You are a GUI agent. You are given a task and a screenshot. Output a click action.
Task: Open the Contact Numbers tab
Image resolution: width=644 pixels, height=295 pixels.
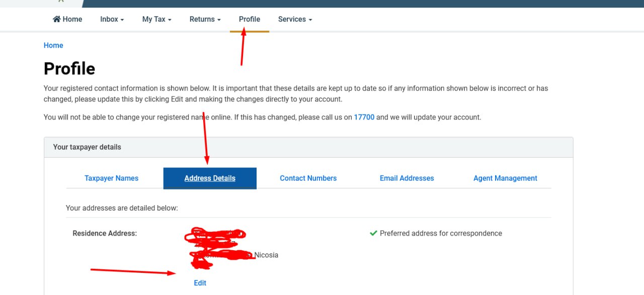click(x=308, y=178)
